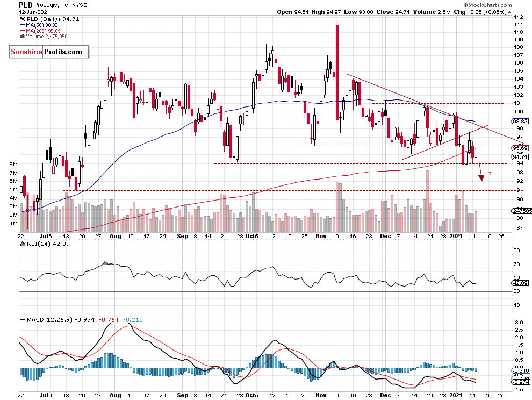Click the NYSE exchange label
The image size is (532, 400).
(80, 5)
